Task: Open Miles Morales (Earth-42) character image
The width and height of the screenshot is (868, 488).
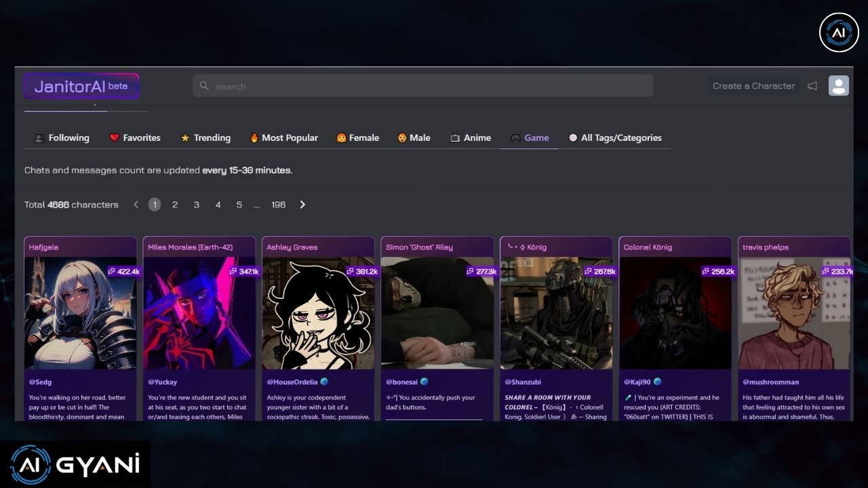Action: 199,313
